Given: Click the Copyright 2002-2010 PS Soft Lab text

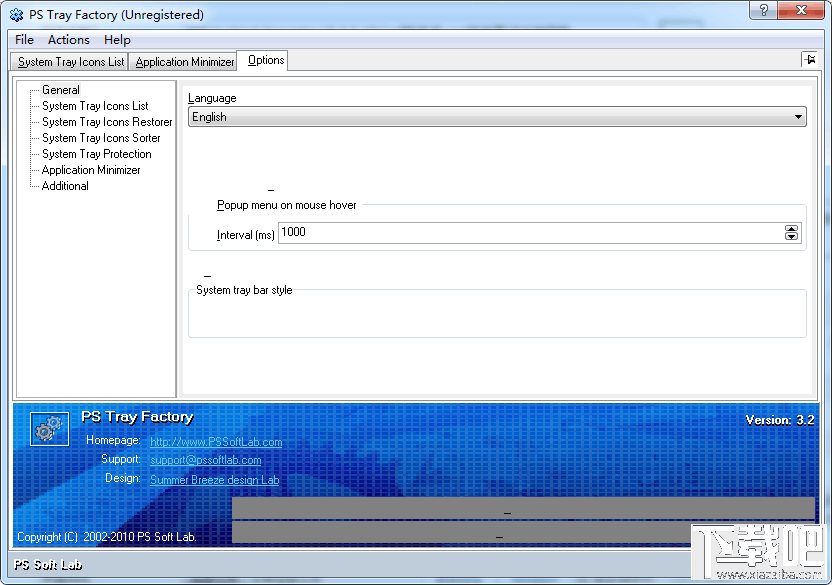Looking at the screenshot, I should (107, 537).
